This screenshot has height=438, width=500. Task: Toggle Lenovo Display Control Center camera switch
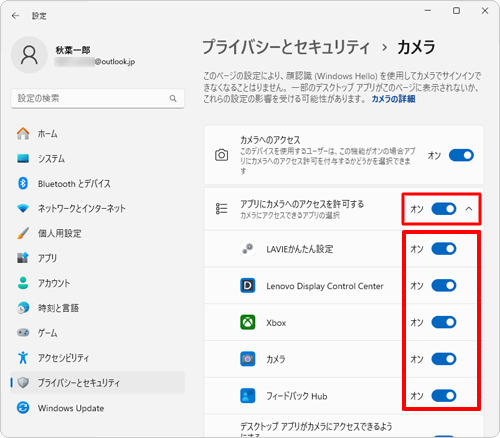(444, 286)
